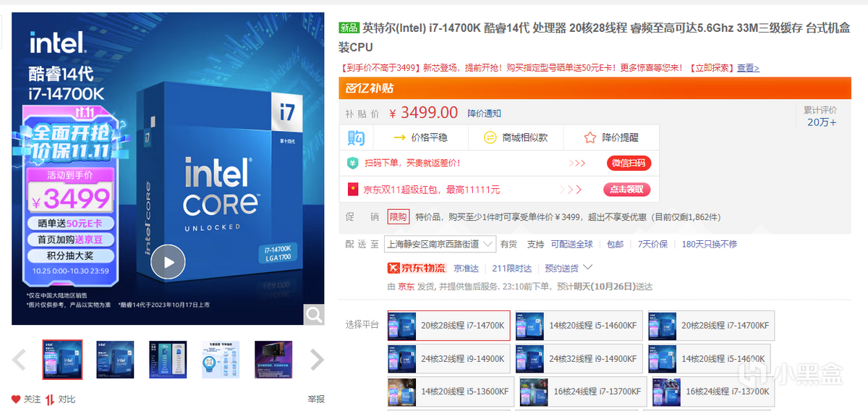The image size is (868, 411).
Task: Click the 微信扫码 button
Action: pos(628,164)
